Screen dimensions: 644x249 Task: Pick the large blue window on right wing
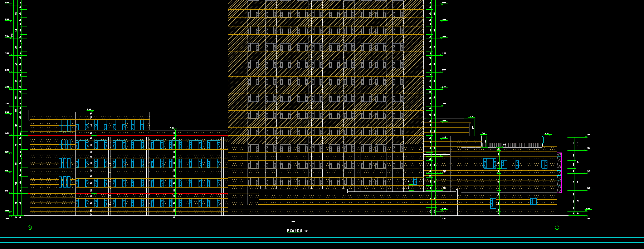[x=489, y=163]
